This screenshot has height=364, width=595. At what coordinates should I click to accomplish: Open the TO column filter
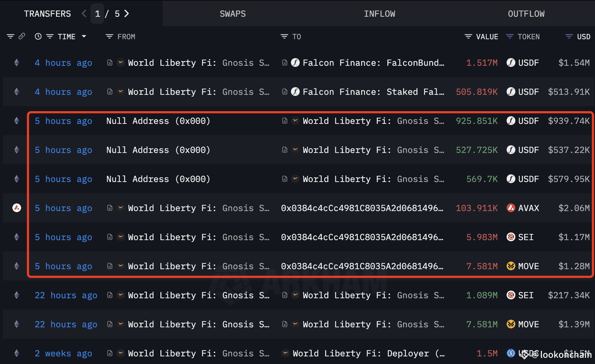click(284, 36)
